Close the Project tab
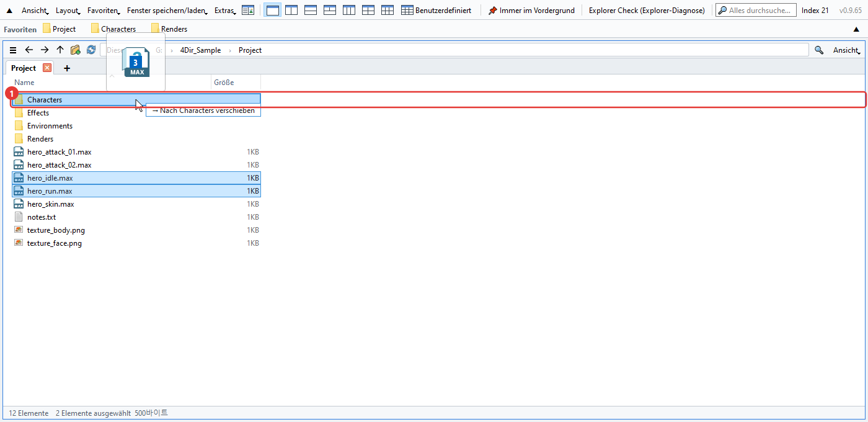Image resolution: width=868 pixels, height=422 pixels. [47, 68]
